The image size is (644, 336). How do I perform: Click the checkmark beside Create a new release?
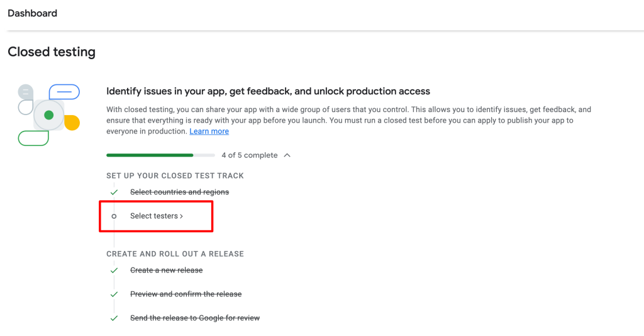(114, 271)
